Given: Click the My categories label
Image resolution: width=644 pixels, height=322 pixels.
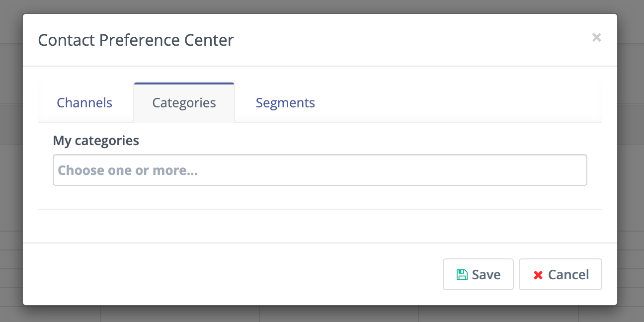Looking at the screenshot, I should (96, 141).
